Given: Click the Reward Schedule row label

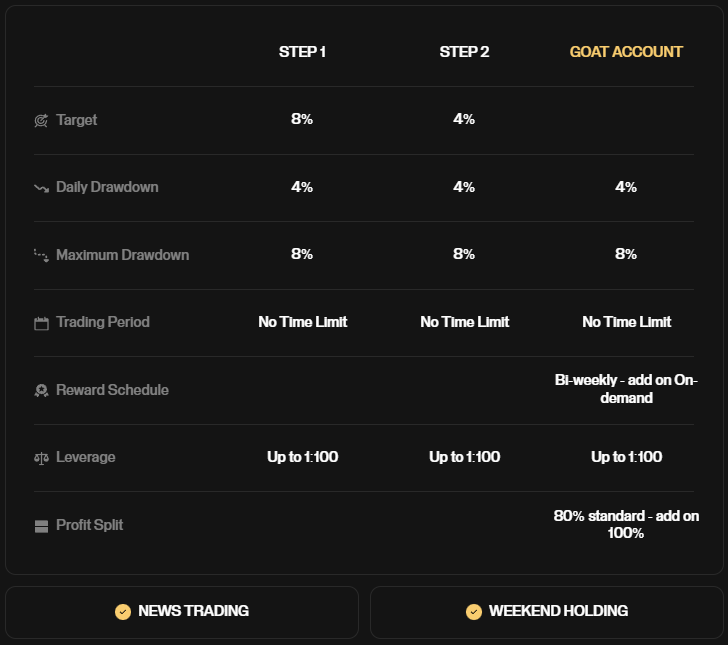Looking at the screenshot, I should 112,390.
